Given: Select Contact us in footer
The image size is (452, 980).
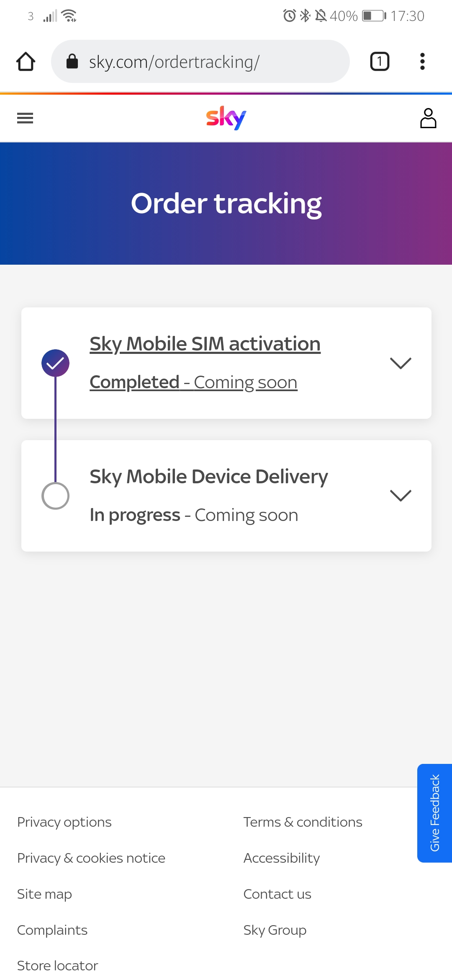Looking at the screenshot, I should pos(277,894).
